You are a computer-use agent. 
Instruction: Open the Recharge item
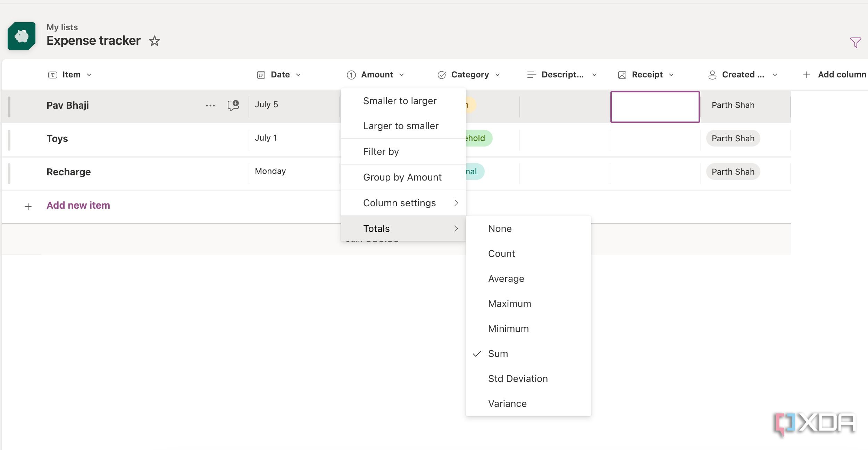[x=69, y=172]
